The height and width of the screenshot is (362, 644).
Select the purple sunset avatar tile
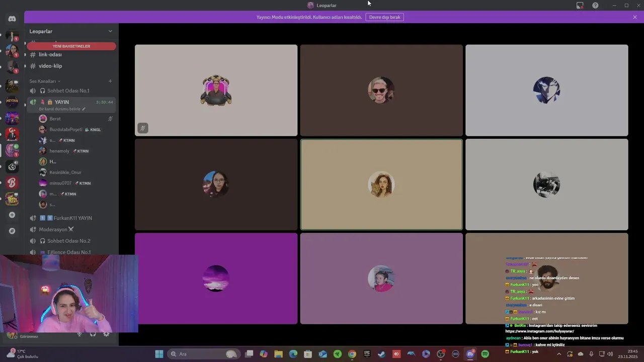click(216, 279)
